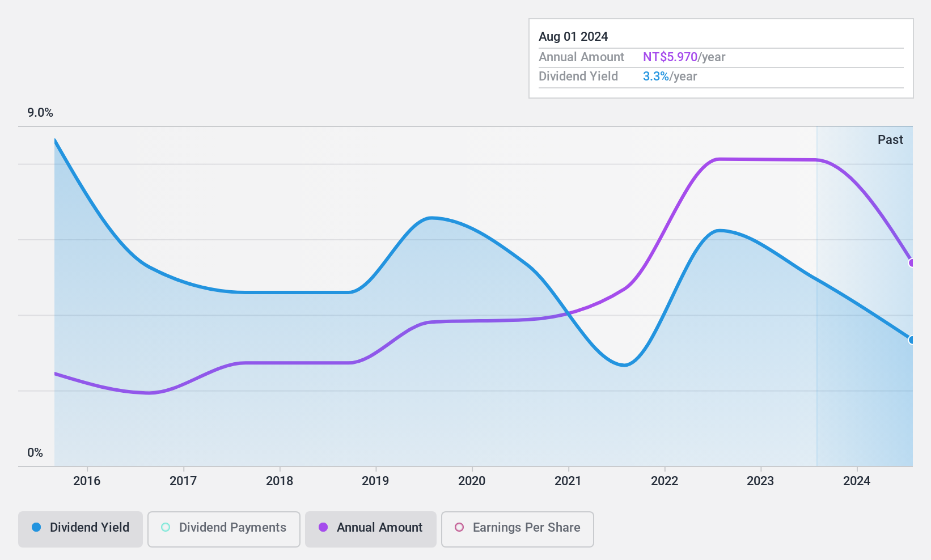Click the 2021 x-axis label
Viewport: 931px width, 560px height.
tap(568, 481)
